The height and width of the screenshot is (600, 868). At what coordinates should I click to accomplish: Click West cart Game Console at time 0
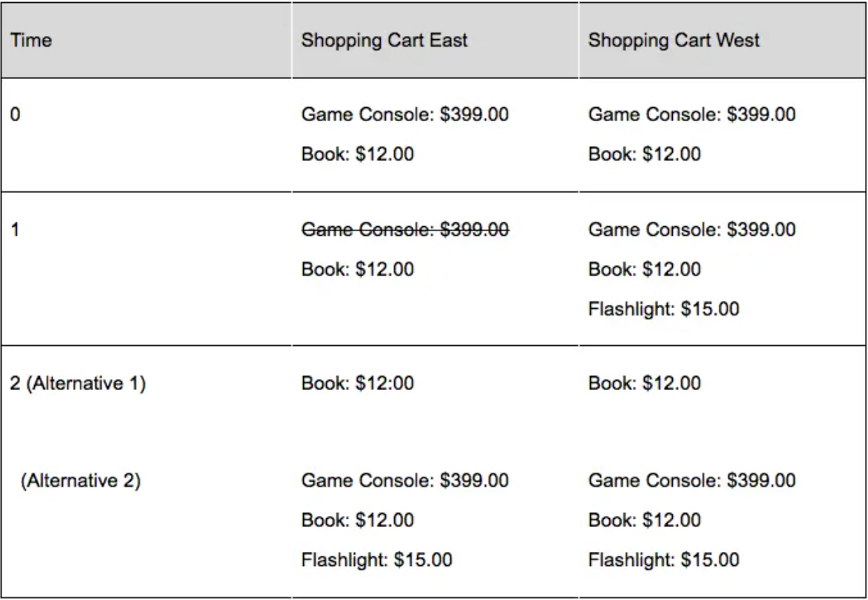[691, 115]
